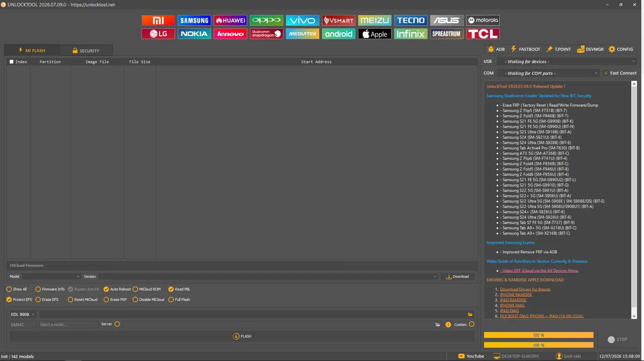
Task: Tick the Index select-all checkbox
Action: point(11,62)
